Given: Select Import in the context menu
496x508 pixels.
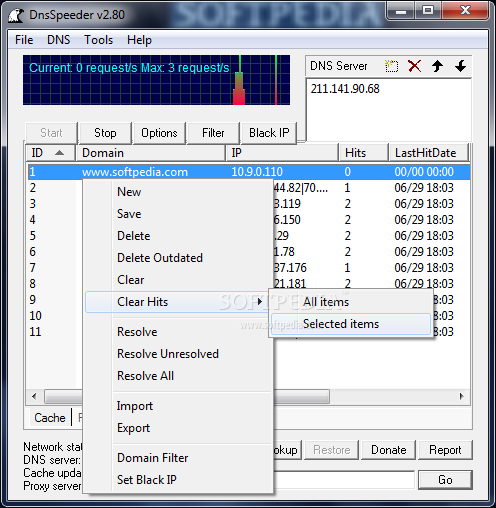Looking at the screenshot, I should [x=135, y=406].
